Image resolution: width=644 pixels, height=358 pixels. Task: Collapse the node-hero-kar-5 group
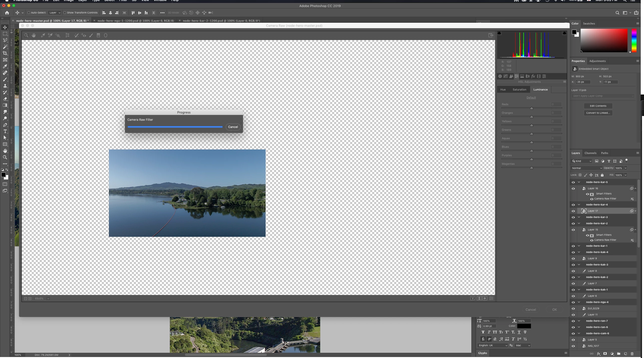pos(579,182)
